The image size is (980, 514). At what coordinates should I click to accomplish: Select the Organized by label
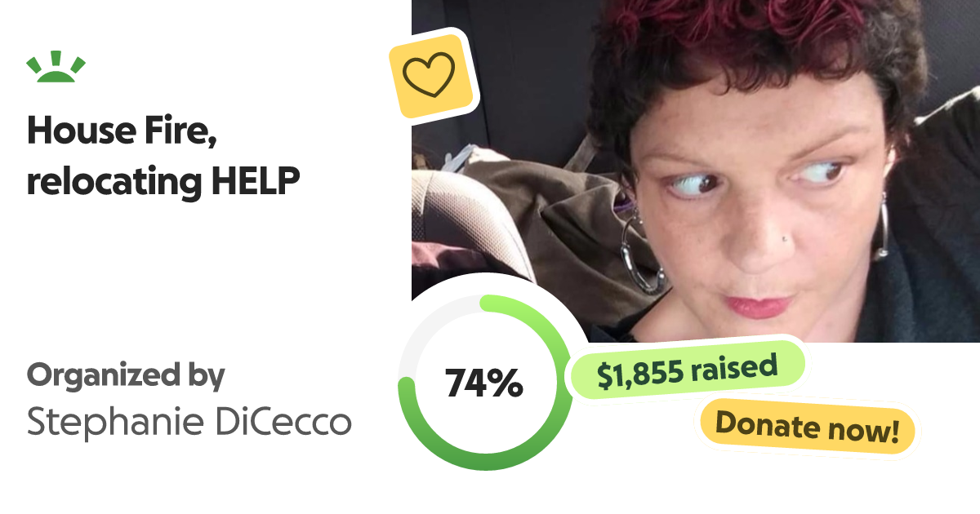[125, 376]
